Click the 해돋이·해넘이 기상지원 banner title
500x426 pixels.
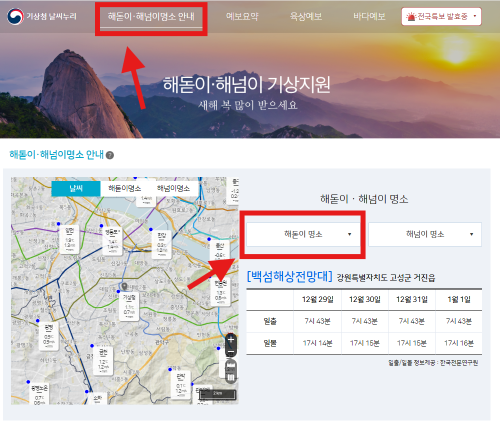pyautogui.click(x=247, y=84)
